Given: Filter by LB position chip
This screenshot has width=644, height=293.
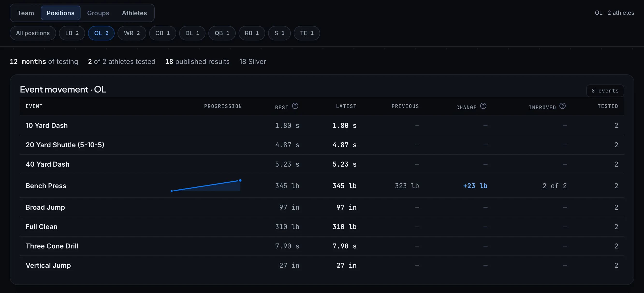Looking at the screenshot, I should coord(72,33).
